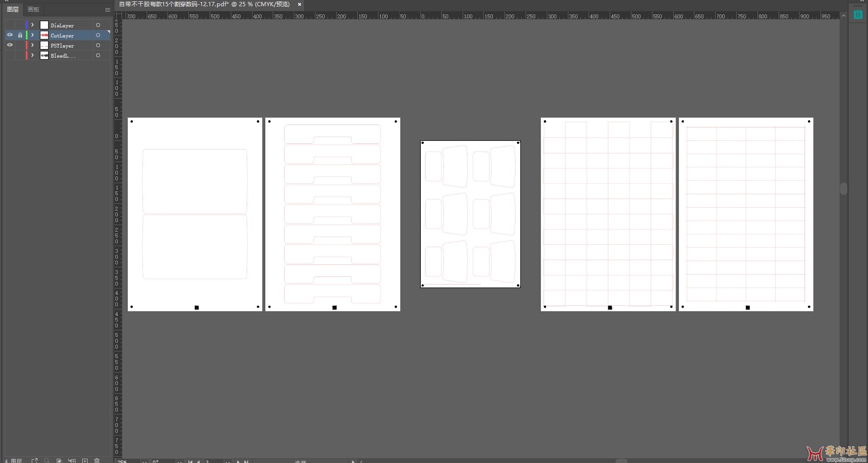Select BleedL... layer thumbnail
The height and width of the screenshot is (463, 868).
coord(44,55)
